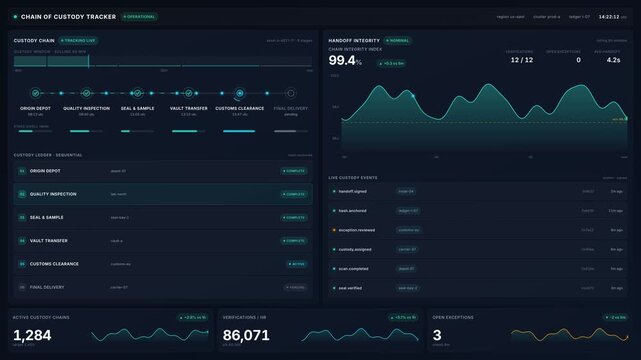Click the 14:22:12 clock in the header
This screenshot has height=360, width=641.
coord(609,17)
